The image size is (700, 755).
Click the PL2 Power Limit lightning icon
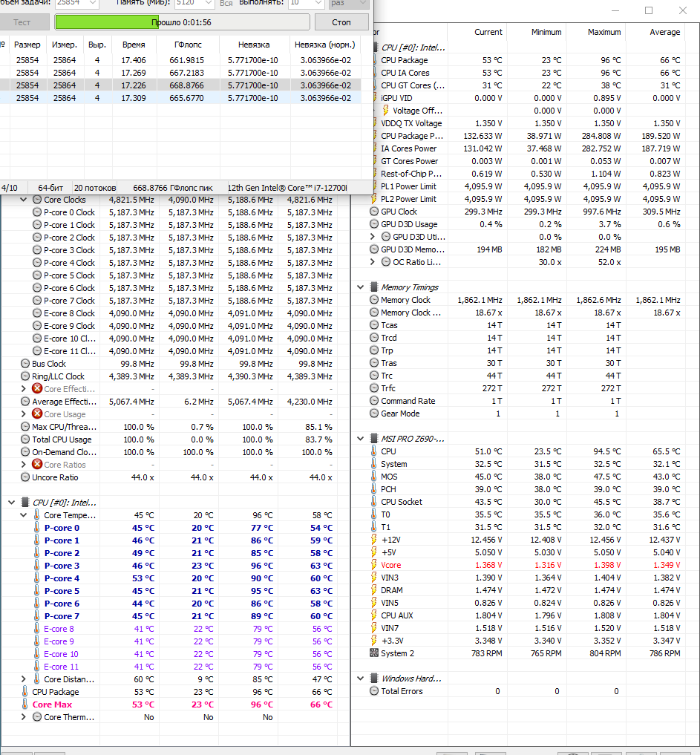374,199
